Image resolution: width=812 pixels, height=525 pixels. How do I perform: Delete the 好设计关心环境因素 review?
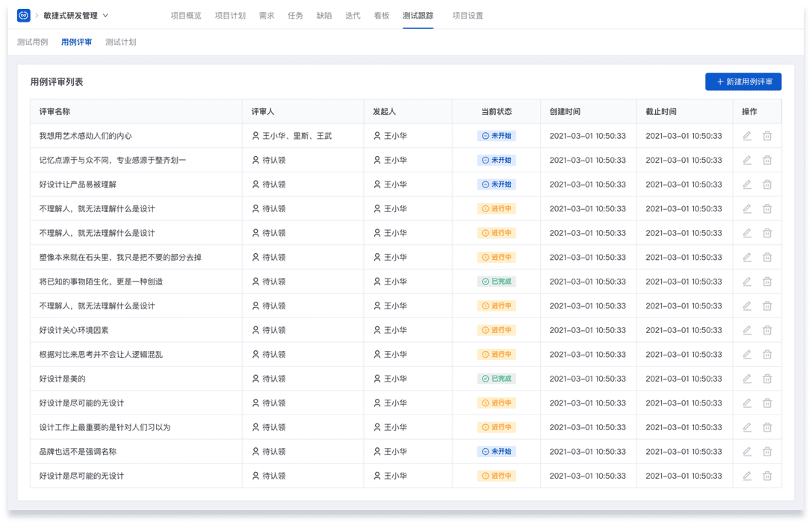767,330
